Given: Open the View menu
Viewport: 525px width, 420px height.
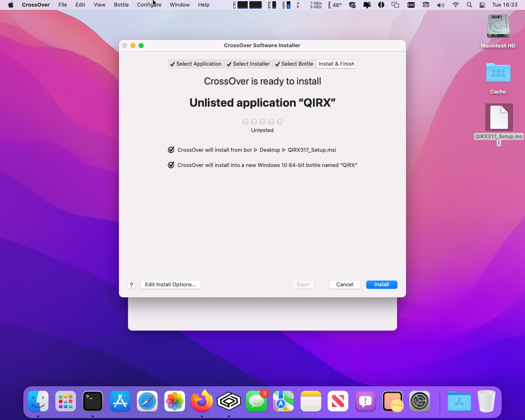Looking at the screenshot, I should pyautogui.click(x=100, y=5).
